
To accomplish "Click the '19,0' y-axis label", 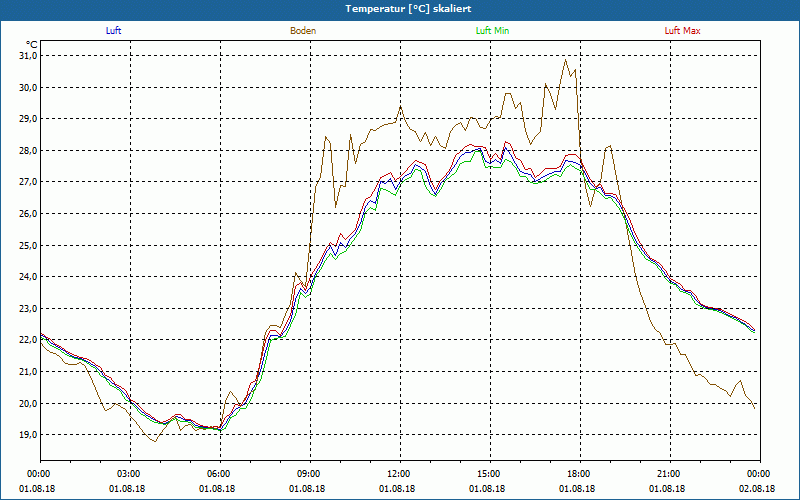I will pos(28,435).
